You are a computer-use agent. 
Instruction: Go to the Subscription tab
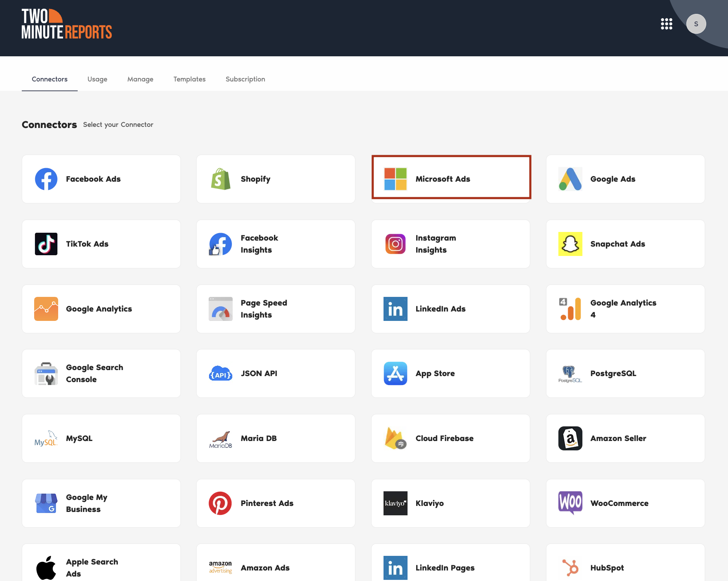click(x=245, y=79)
